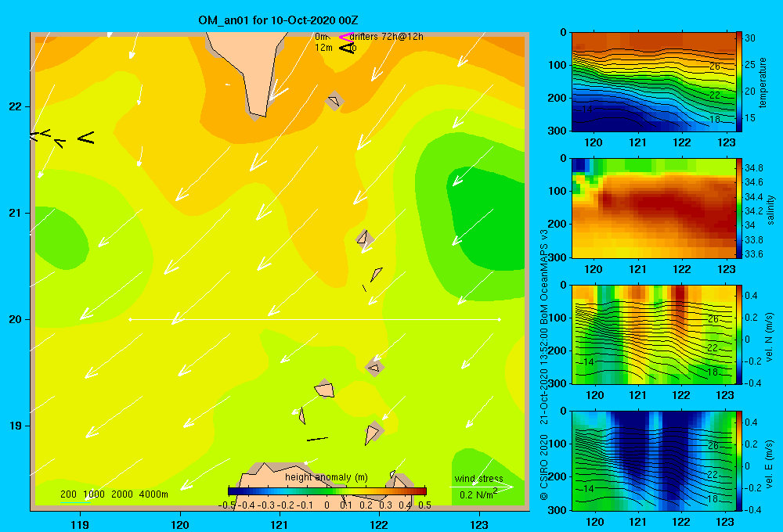This screenshot has height=532, width=783.
Task: Click the wind stress reference arrow
Action: 482,487
